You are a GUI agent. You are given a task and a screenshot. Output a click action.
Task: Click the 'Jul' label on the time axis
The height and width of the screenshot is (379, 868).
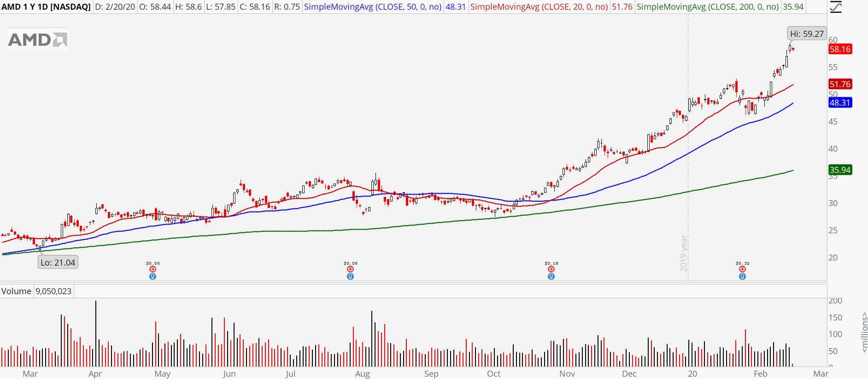coord(290,374)
